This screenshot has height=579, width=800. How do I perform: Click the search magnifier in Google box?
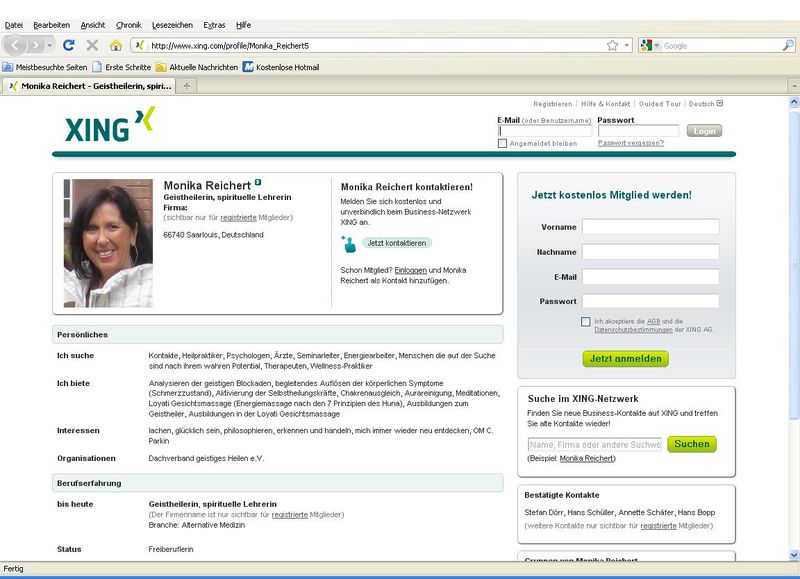click(x=788, y=45)
